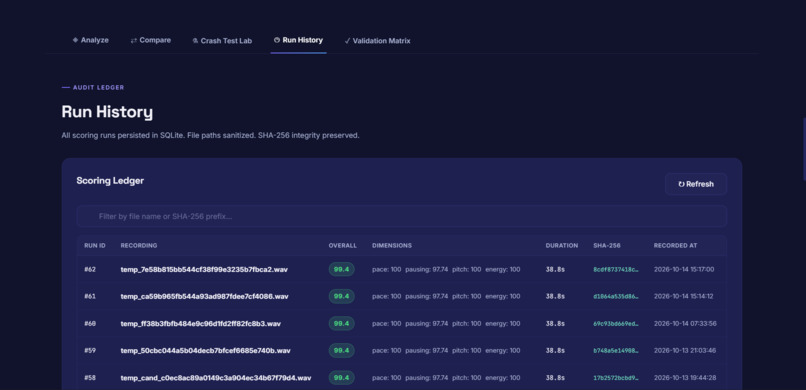Click the SHA-256 hash b748a5e14988 of run #59
The width and height of the screenshot is (806, 390).
616,350
